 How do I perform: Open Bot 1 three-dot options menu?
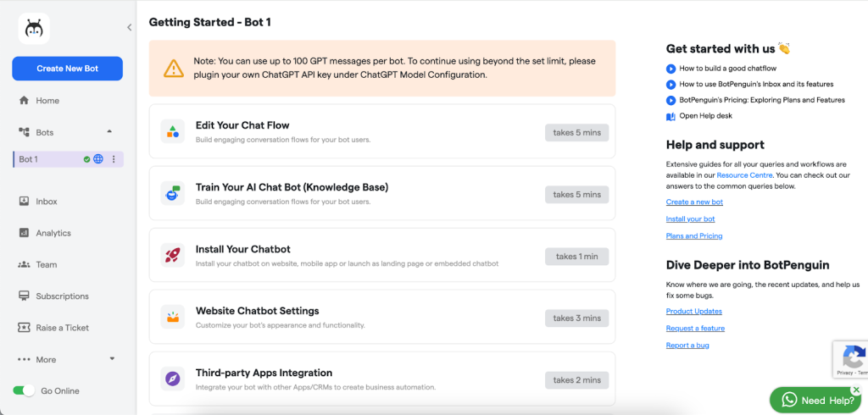point(114,159)
